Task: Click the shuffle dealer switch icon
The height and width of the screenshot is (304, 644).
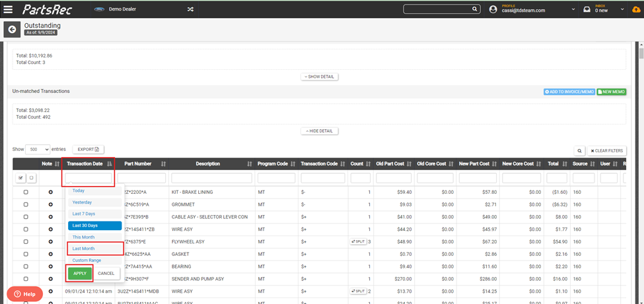Action: tap(190, 9)
